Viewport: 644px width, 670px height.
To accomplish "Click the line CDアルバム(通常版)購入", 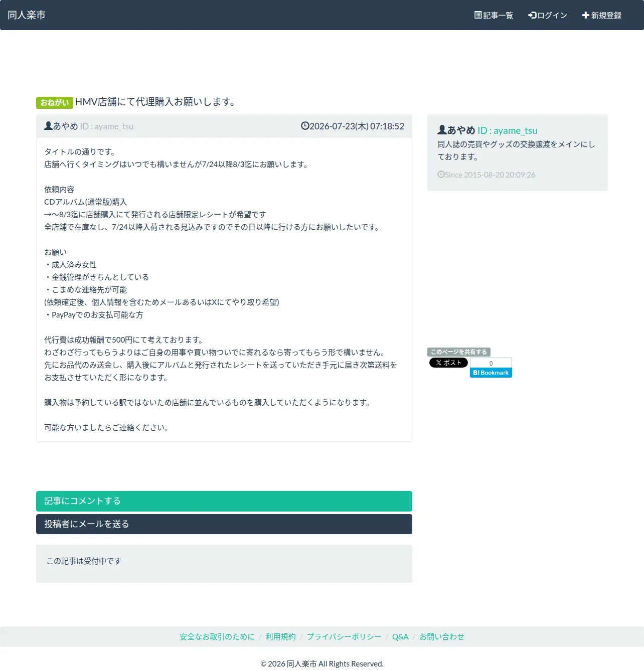I will coord(86,202).
